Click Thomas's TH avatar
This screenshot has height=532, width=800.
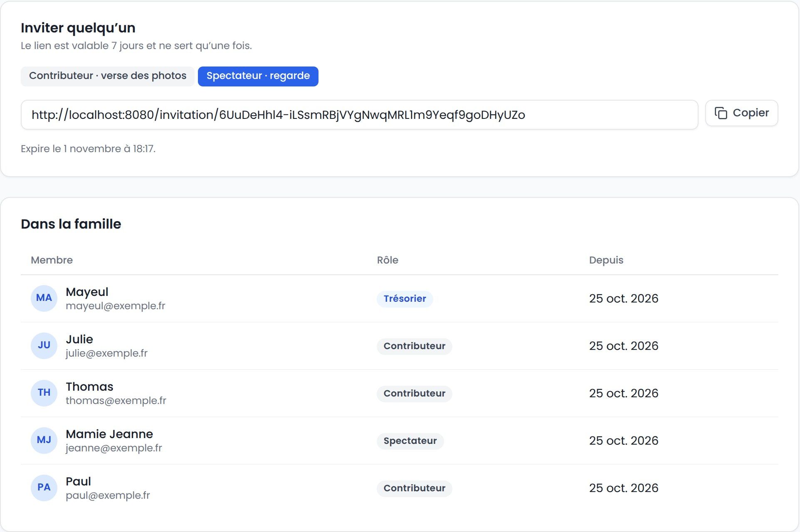(x=44, y=393)
